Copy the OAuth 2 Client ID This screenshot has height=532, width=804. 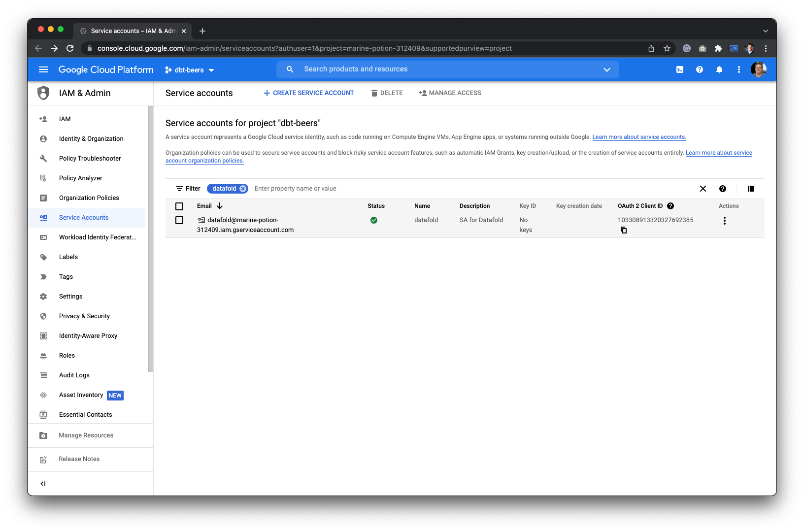624,230
